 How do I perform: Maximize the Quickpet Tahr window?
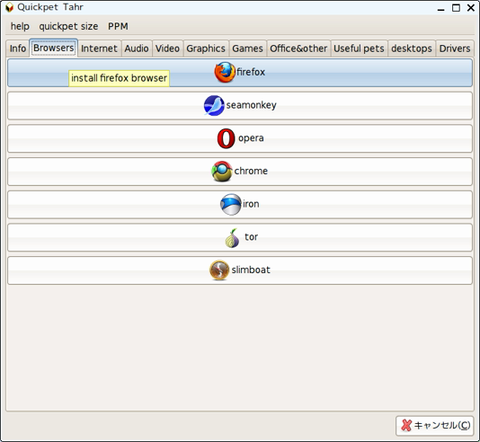tap(456, 8)
